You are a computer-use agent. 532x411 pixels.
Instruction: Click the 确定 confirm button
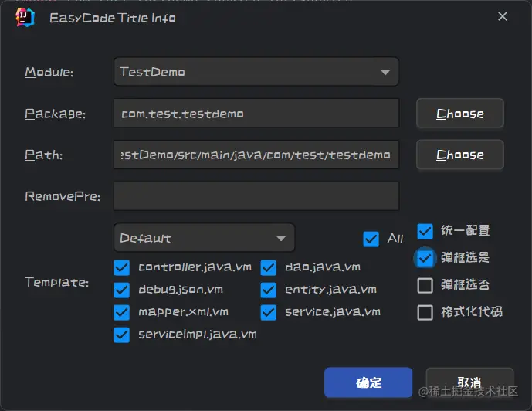368,382
